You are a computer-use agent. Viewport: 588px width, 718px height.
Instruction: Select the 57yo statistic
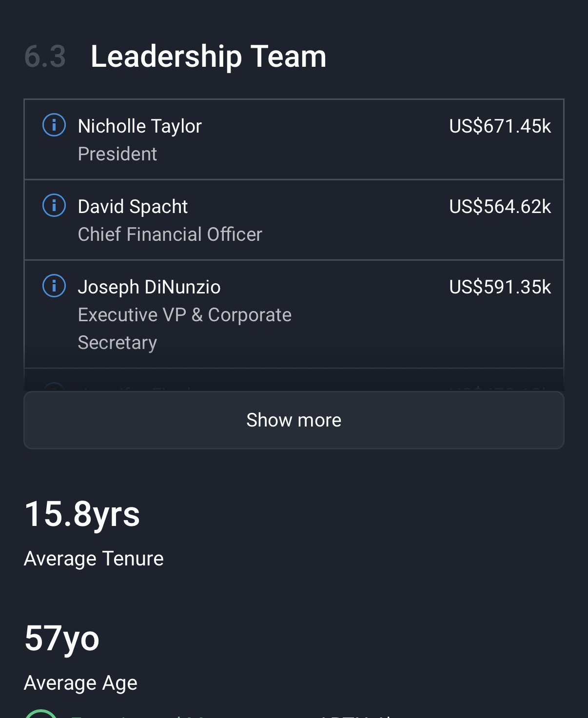click(x=62, y=639)
